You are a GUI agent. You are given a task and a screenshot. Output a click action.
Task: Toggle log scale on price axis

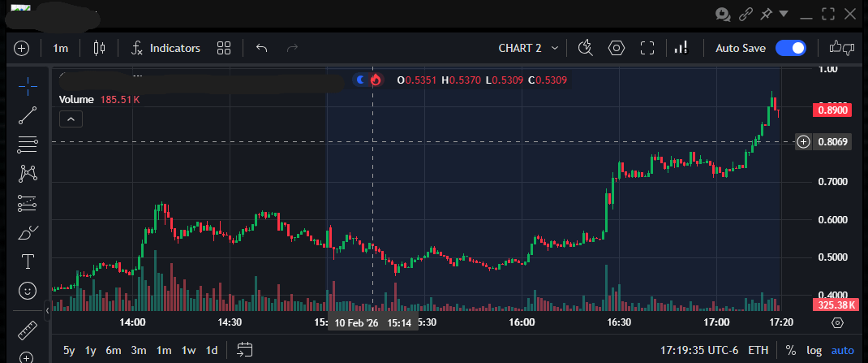(814, 351)
